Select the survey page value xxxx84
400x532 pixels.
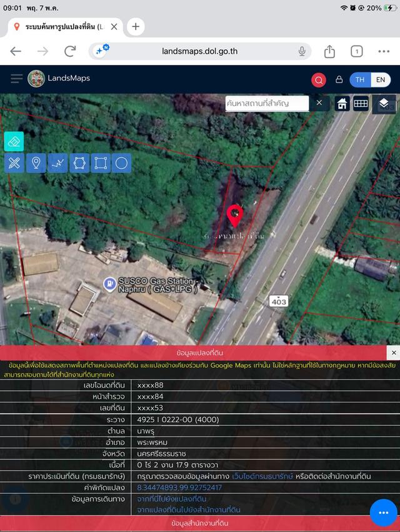coord(151,397)
